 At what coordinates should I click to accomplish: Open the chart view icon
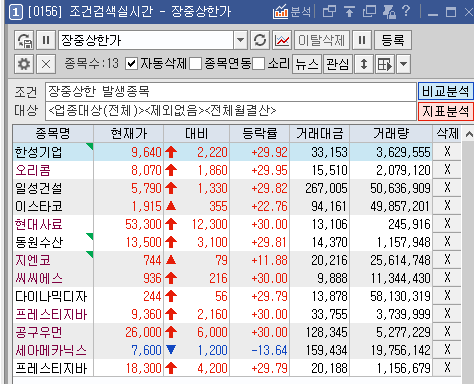pyautogui.click(x=282, y=40)
